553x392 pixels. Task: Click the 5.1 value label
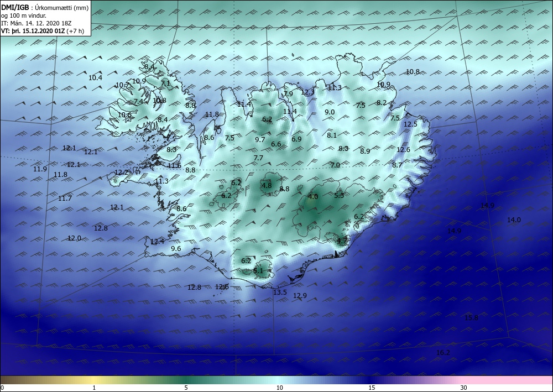258,271
